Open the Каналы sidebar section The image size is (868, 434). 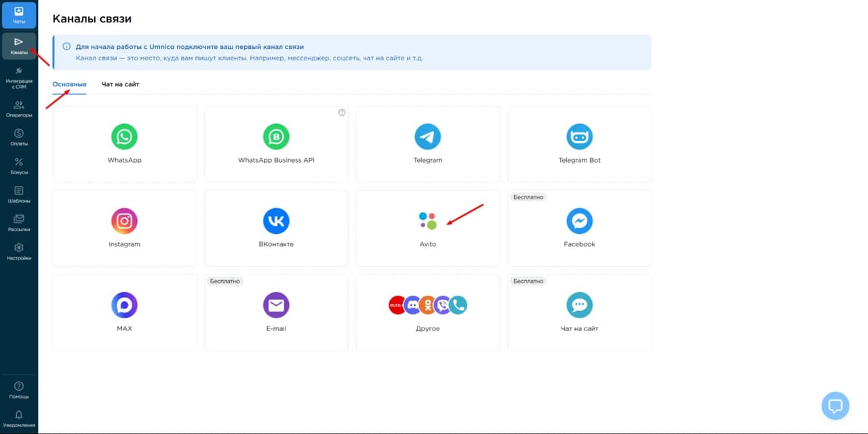click(19, 45)
